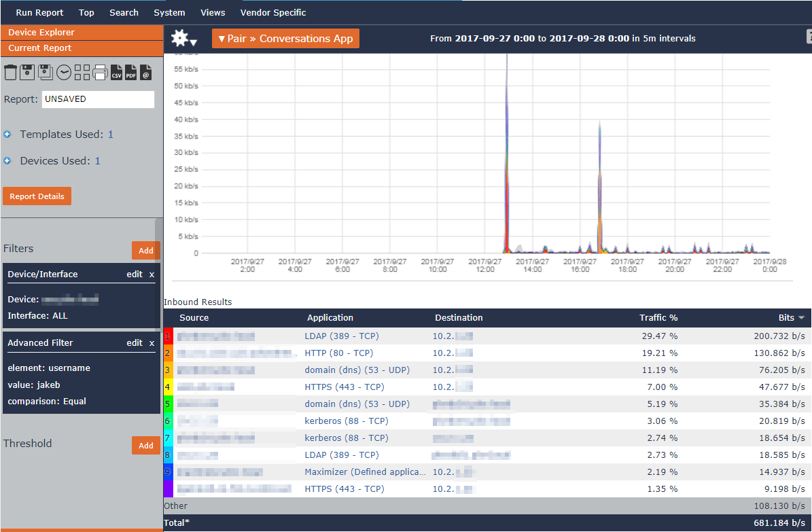Open the Views menu
Viewport: 812px width, 532px height.
[x=213, y=12]
